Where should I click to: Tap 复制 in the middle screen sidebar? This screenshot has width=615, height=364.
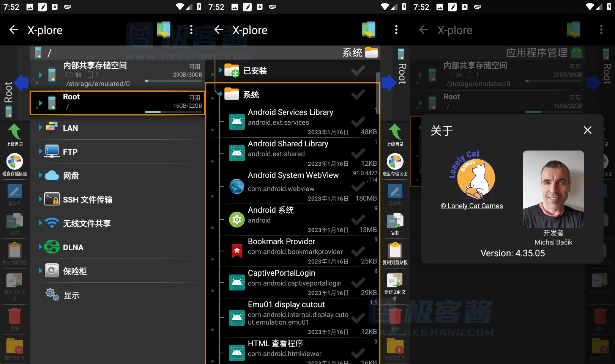click(x=395, y=224)
